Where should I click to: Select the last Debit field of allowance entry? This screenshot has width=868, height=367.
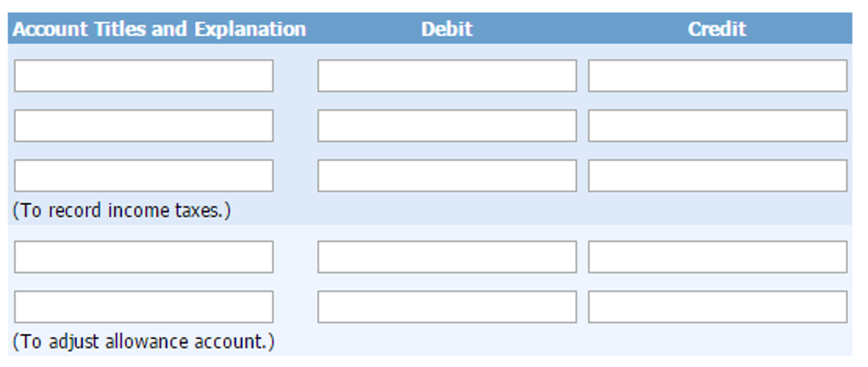(447, 307)
